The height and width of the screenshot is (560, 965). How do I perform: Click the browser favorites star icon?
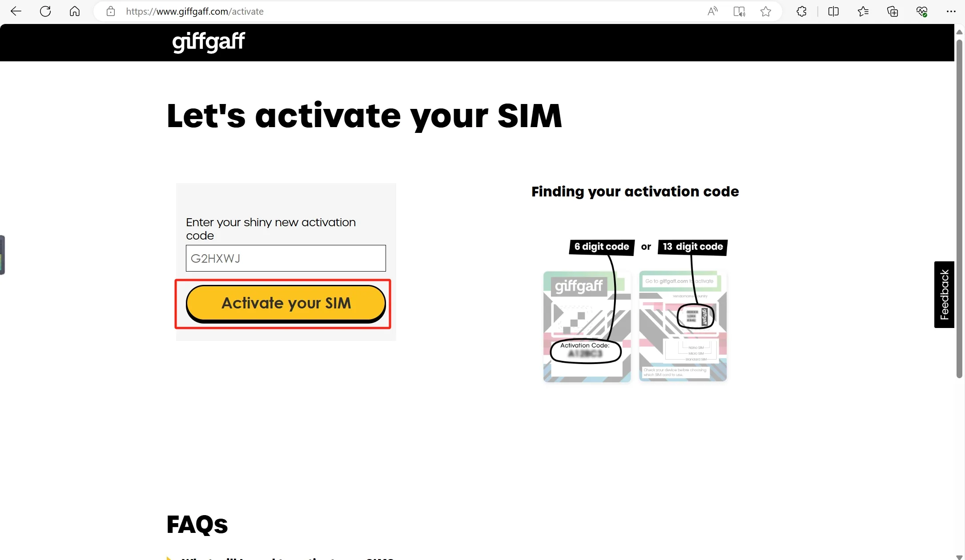tap(767, 12)
